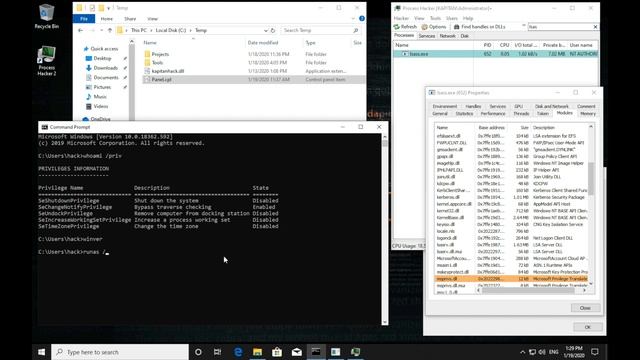Open Disk and Network tab in Properties
This screenshot has height=360, width=640.
click(551, 106)
